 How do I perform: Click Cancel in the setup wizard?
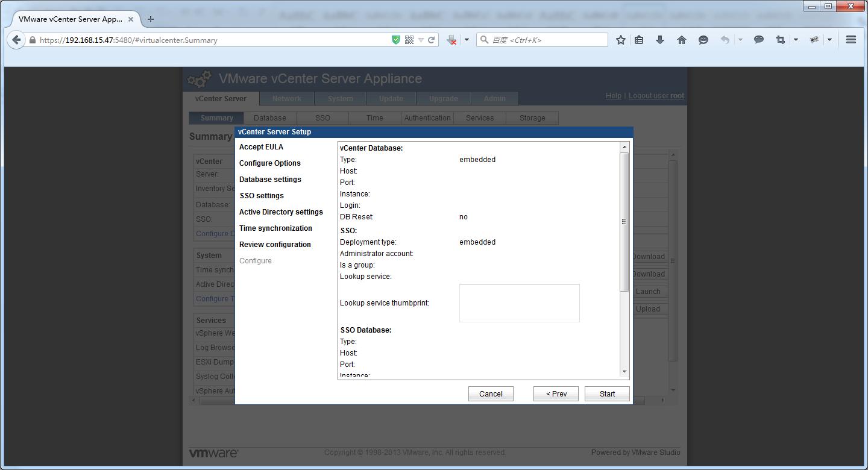(x=491, y=394)
